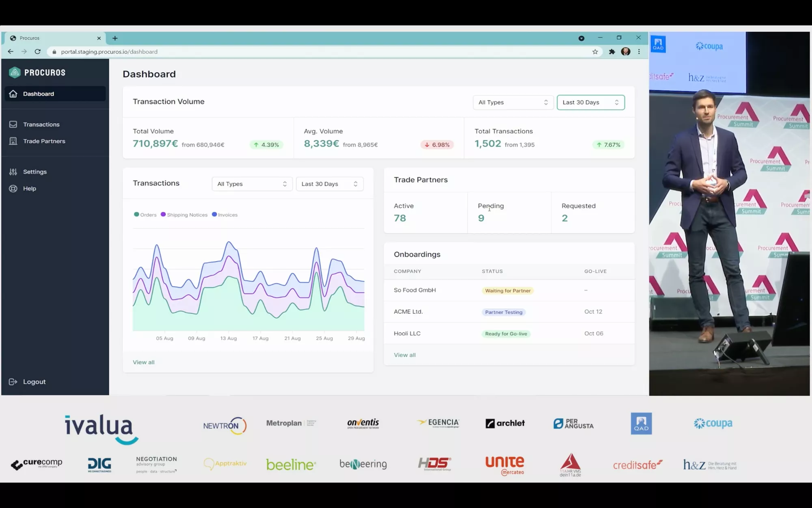Click the Pending trade partners count 9
Image resolution: width=812 pixels, height=508 pixels.
pyautogui.click(x=481, y=218)
